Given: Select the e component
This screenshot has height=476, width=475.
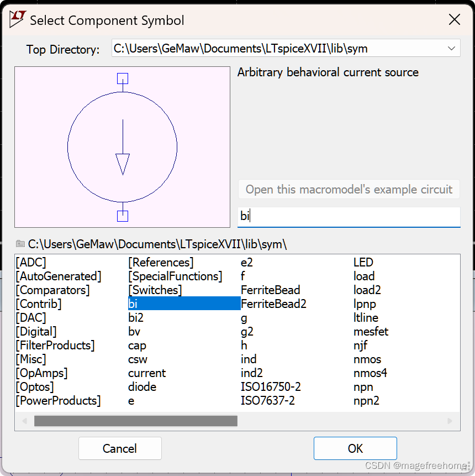Looking at the screenshot, I should tap(131, 401).
